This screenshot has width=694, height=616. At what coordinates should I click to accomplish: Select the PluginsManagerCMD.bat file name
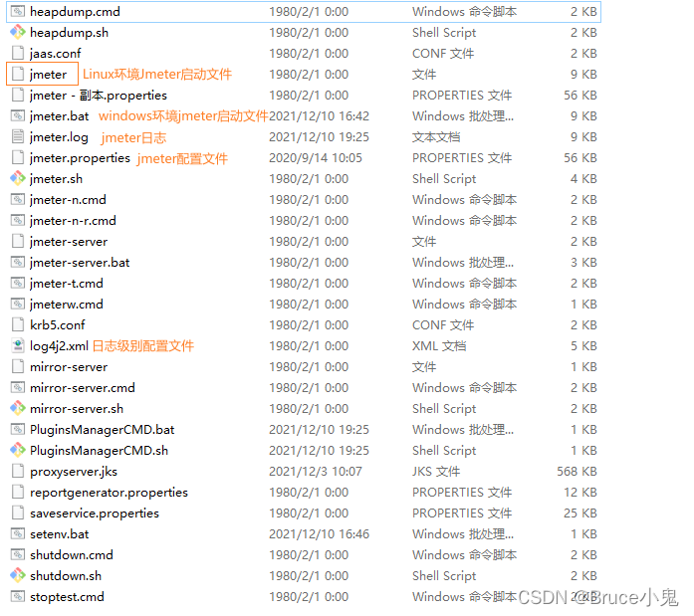[x=103, y=429]
